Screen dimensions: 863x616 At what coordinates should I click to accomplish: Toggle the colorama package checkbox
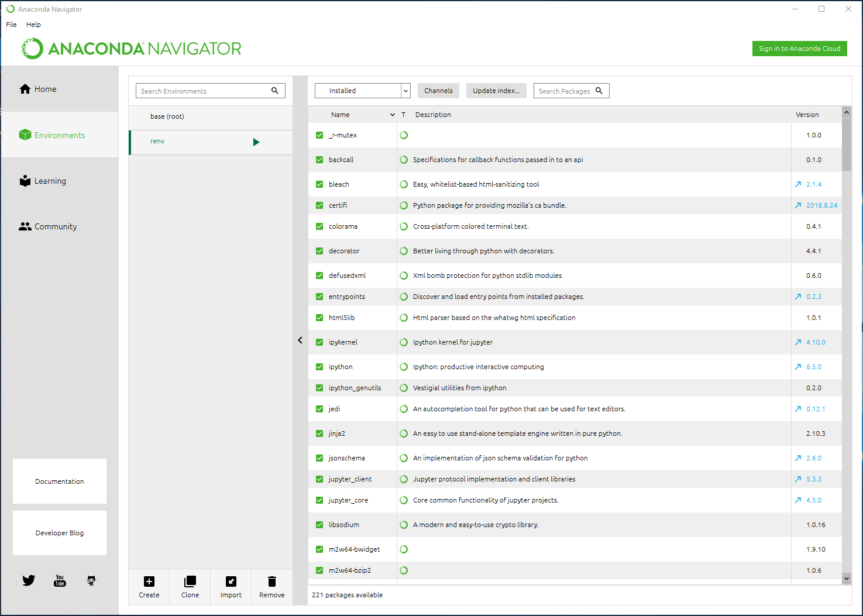coord(319,226)
